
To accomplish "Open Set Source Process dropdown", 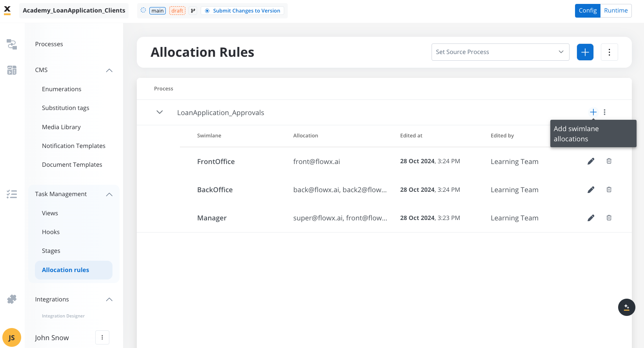I will point(501,52).
